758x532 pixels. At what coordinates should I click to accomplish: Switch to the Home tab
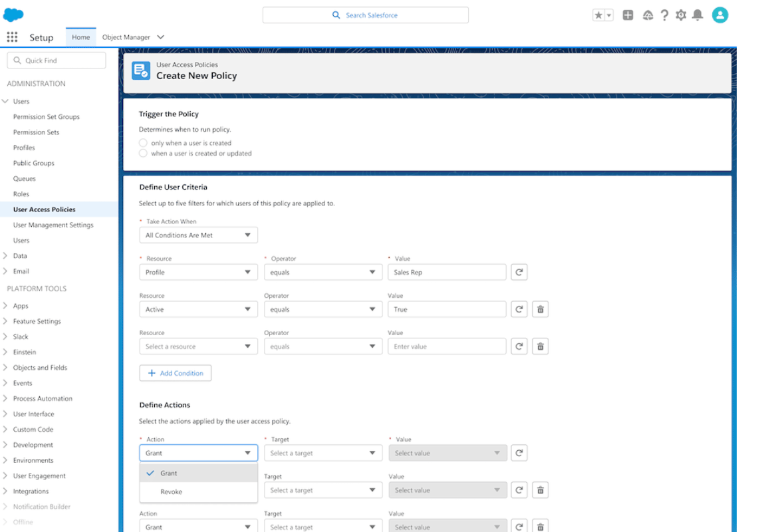point(80,37)
